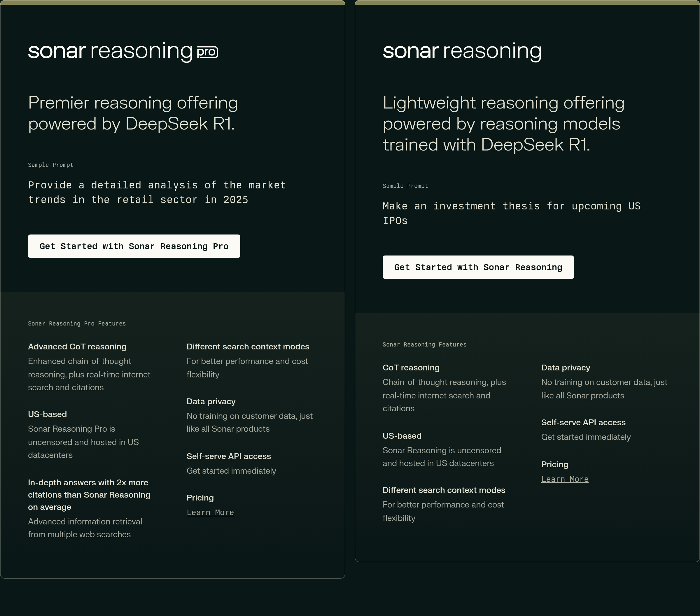Click 'Chain-of-thought reasoning, plus' description in right card

tap(444, 395)
